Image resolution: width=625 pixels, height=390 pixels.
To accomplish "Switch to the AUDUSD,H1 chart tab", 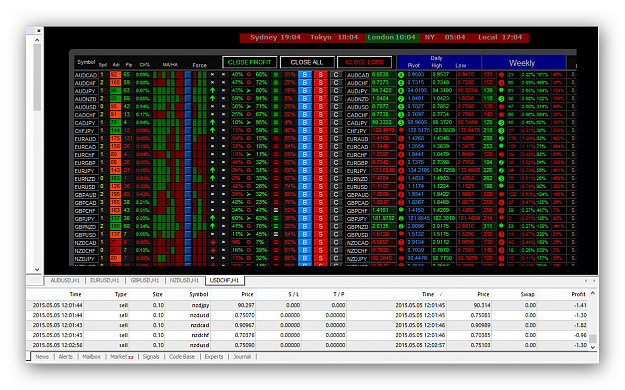I will tap(65, 280).
